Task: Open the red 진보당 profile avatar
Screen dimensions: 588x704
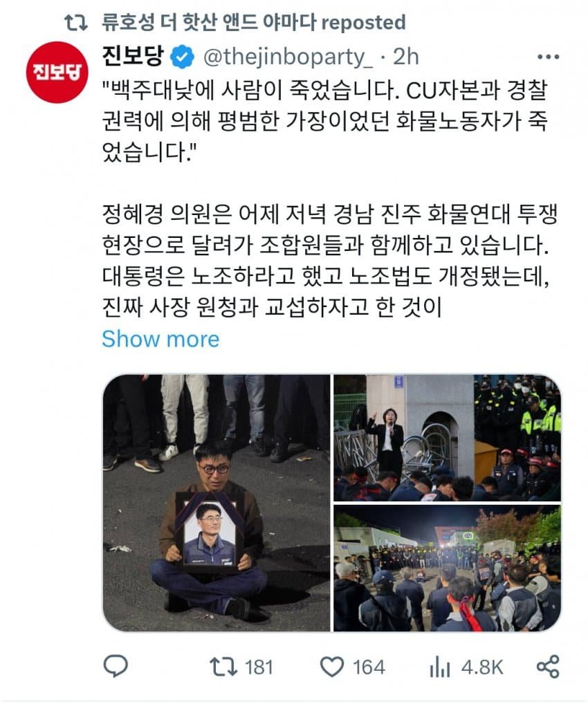Action: point(57,73)
